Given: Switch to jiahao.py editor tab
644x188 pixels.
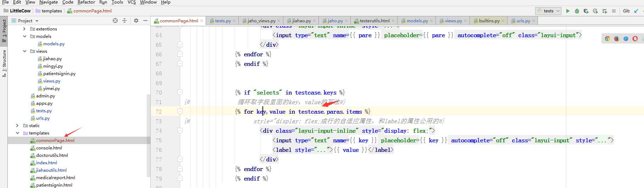Looking at the screenshot, I should click(x=301, y=21).
